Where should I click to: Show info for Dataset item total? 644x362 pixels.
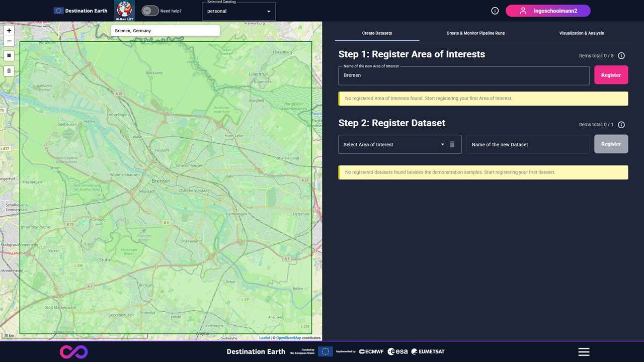click(x=621, y=125)
